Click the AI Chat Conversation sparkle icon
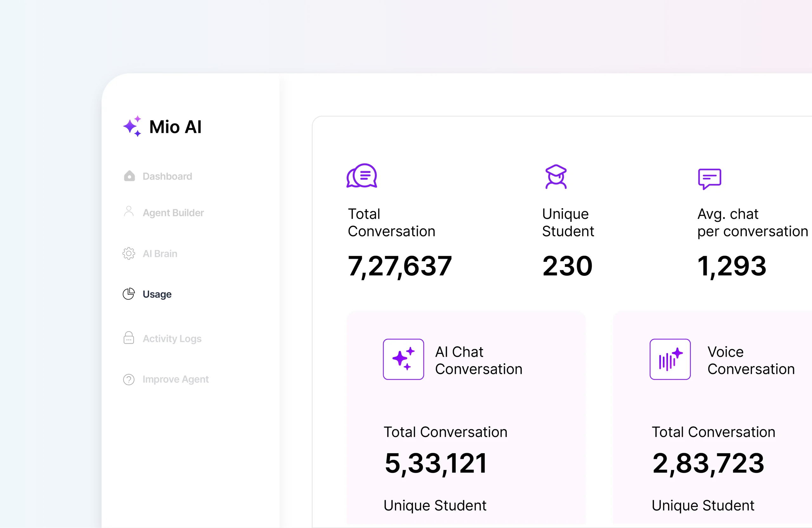The width and height of the screenshot is (812, 528). 403,359
